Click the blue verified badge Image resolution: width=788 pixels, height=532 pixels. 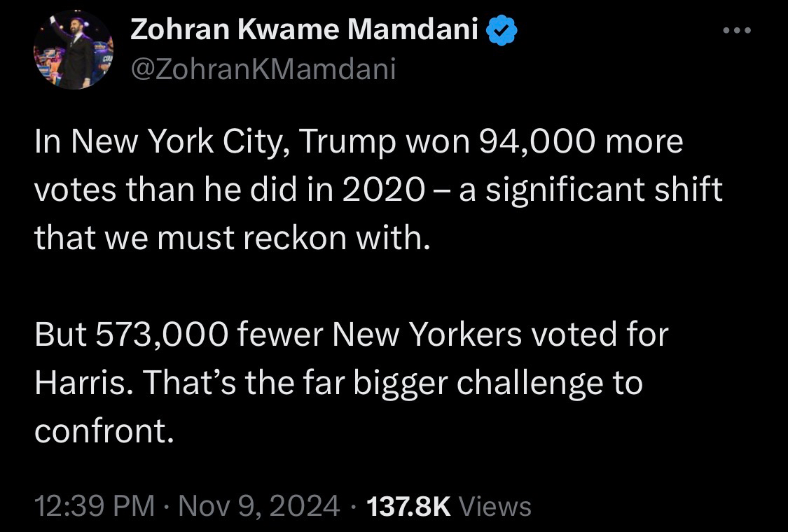[502, 29]
